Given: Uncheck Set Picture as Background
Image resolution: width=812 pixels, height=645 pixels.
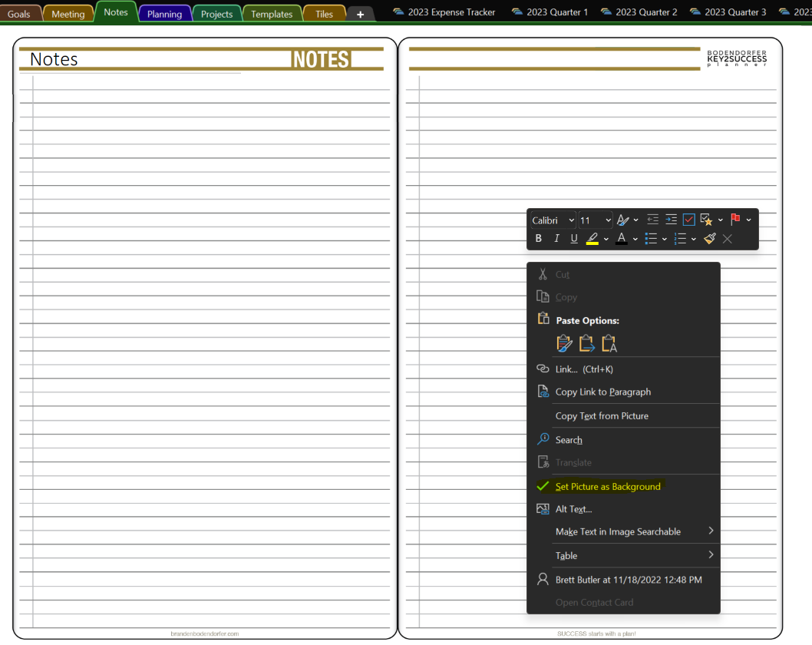Looking at the screenshot, I should click(x=607, y=486).
